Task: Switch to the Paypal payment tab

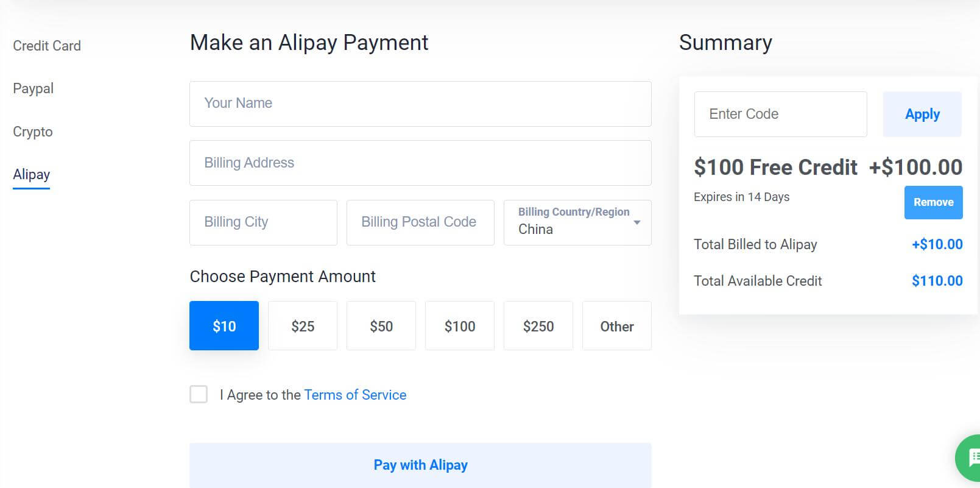Action: [x=33, y=89]
